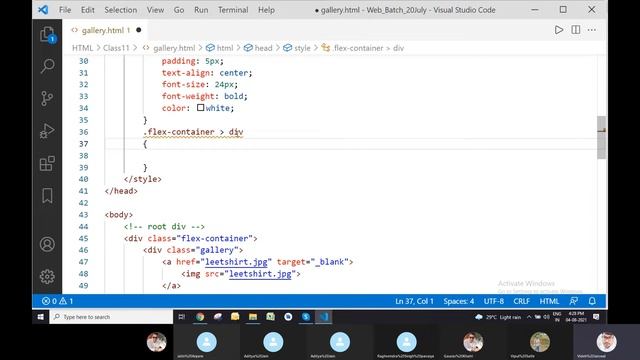The width and height of the screenshot is (640, 360).
Task: Open the Accounts menu icon
Action: click(47, 244)
